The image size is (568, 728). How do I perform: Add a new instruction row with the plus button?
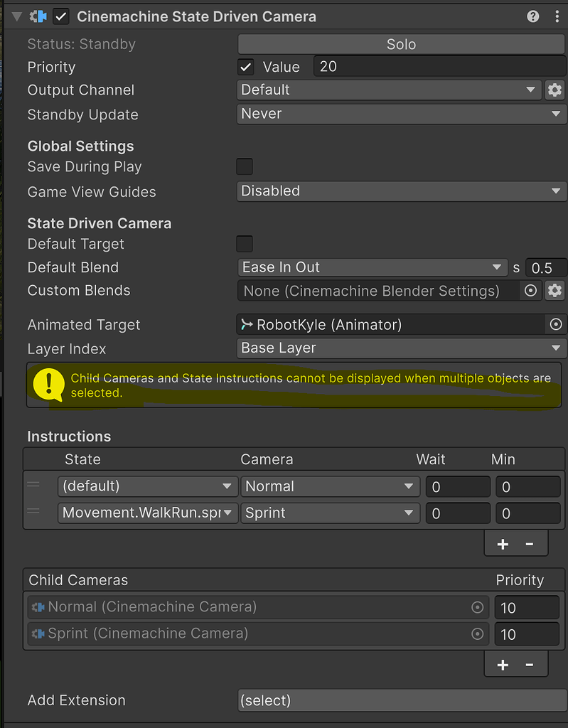tap(503, 542)
